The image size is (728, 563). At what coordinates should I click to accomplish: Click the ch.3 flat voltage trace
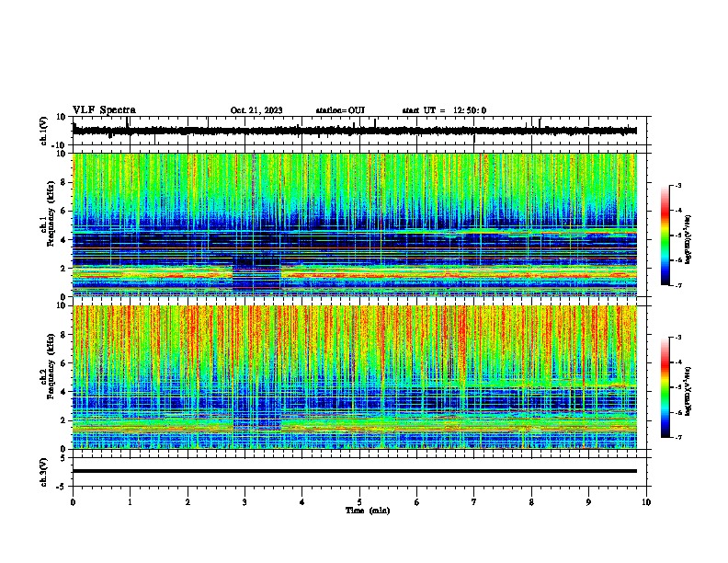355,471
